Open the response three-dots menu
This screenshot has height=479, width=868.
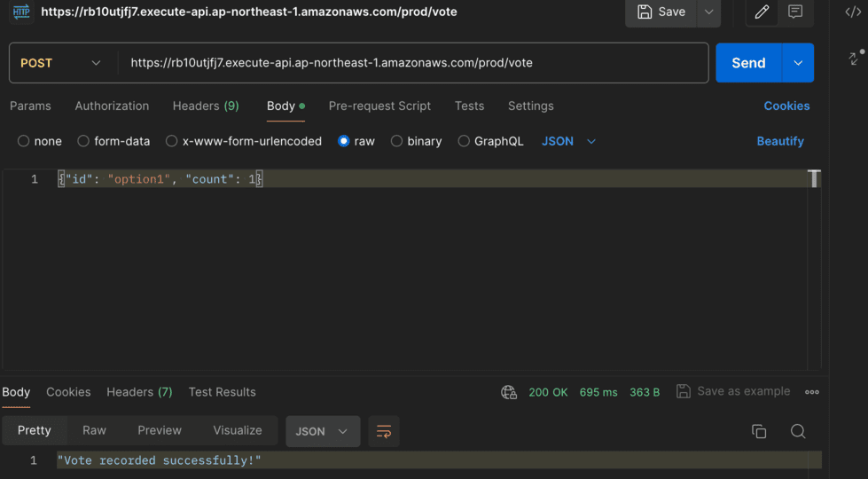pyautogui.click(x=812, y=392)
